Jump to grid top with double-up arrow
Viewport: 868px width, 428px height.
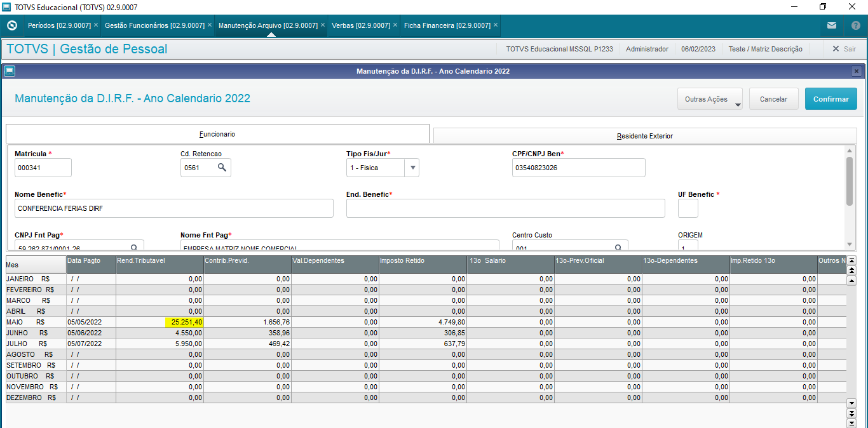[852, 271]
